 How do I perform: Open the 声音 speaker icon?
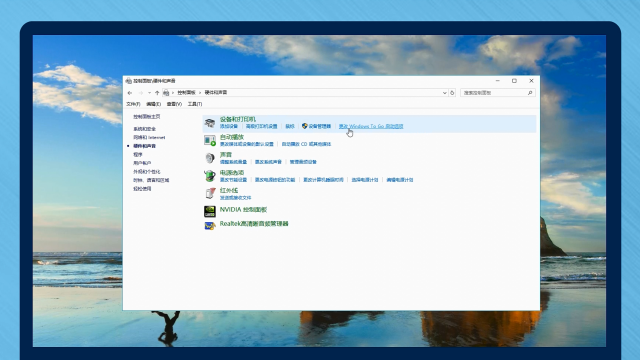click(x=210, y=158)
